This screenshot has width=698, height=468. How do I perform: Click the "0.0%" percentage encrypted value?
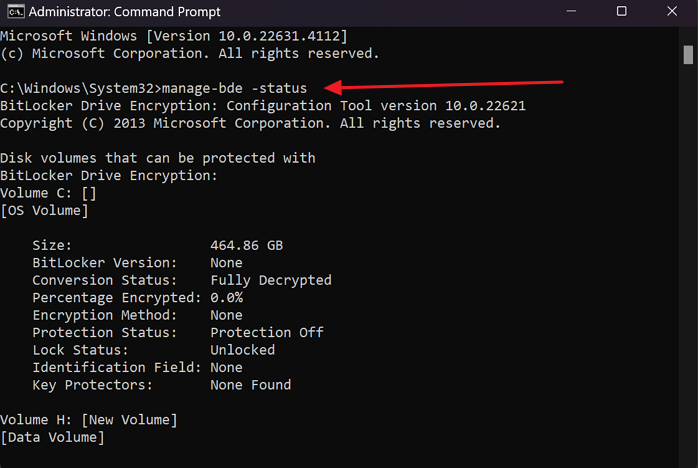(226, 298)
